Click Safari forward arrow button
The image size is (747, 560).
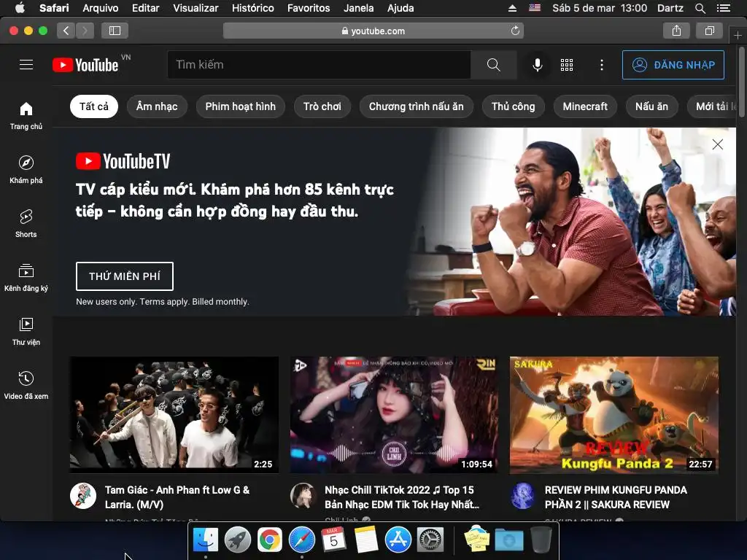85,31
